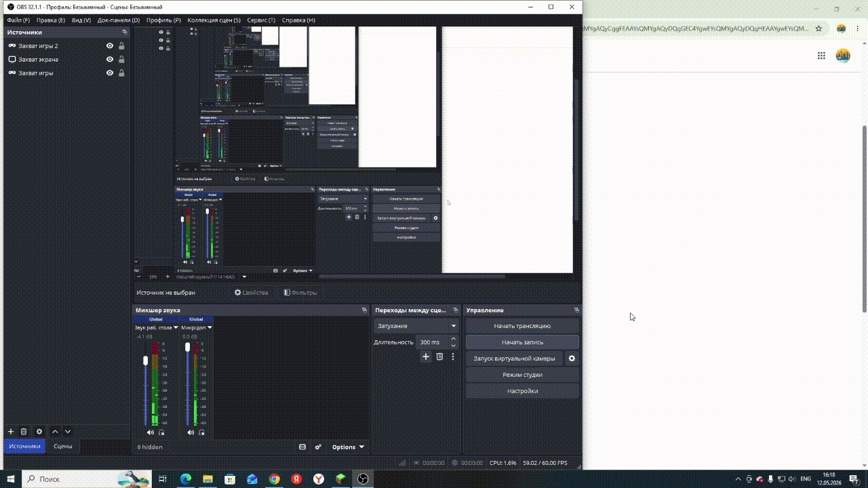This screenshot has height=488, width=868.
Task: Open the Коллекция сцен (S) menu
Action: coord(214,20)
